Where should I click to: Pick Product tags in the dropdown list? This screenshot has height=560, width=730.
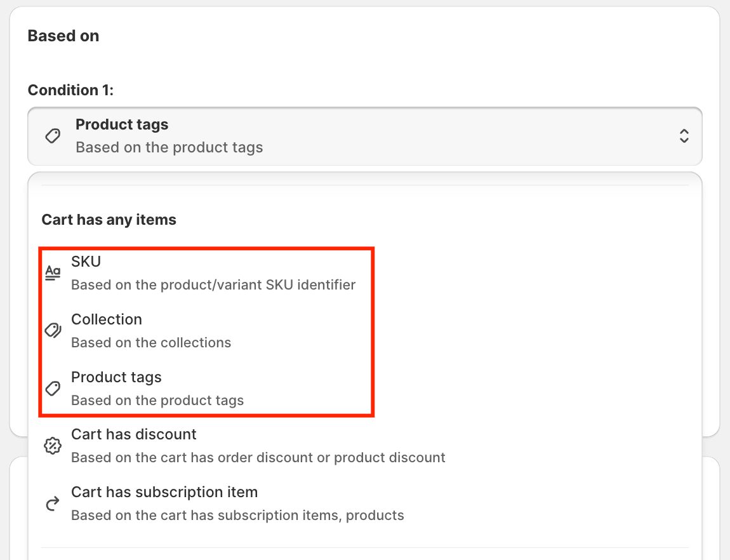click(x=116, y=377)
